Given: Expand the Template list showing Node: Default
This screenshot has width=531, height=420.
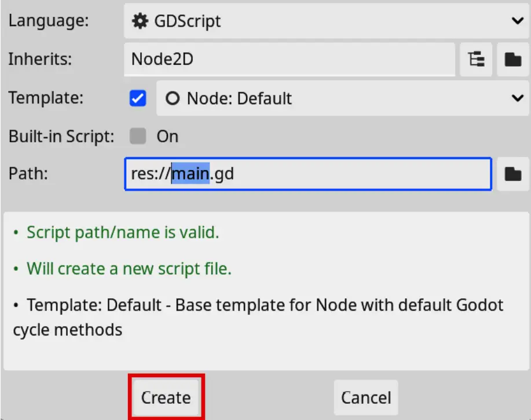Looking at the screenshot, I should pos(342,98).
